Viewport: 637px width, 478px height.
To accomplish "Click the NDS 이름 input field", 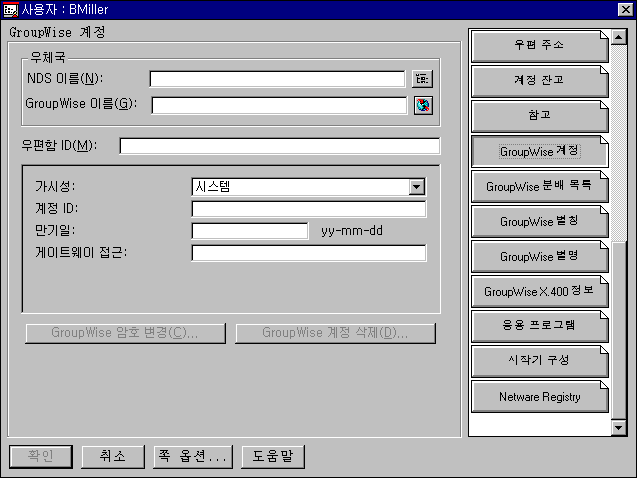I will [277, 79].
